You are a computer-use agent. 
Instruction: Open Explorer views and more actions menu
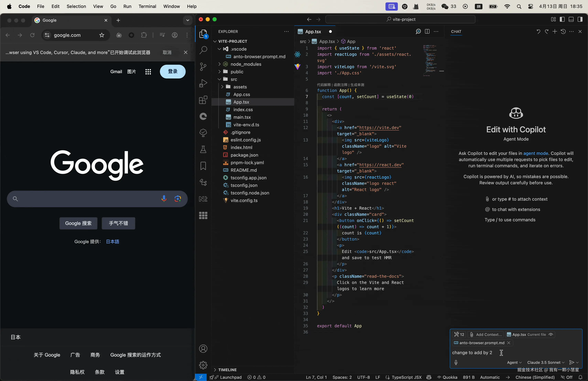coord(286,31)
